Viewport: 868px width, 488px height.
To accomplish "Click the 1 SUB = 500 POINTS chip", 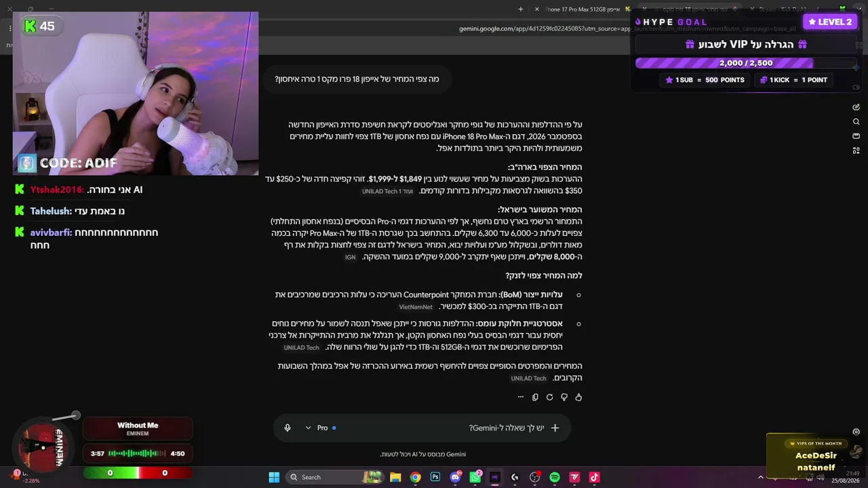I will pyautogui.click(x=705, y=80).
